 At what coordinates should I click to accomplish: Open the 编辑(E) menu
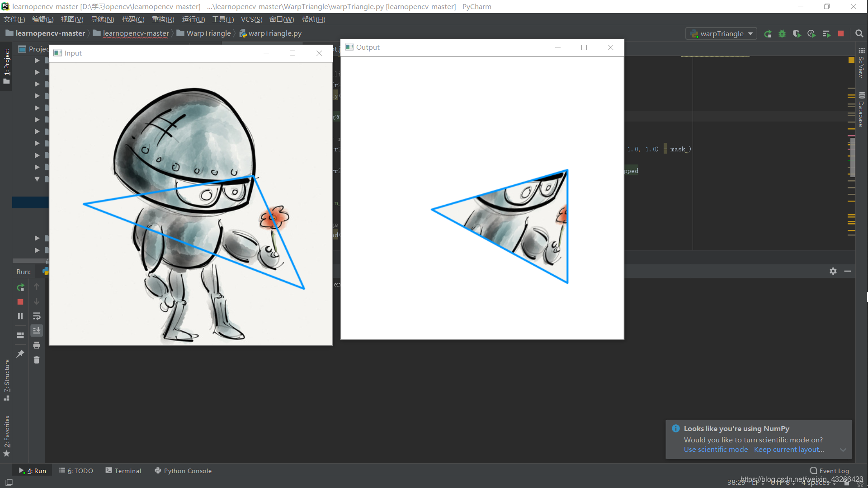click(43, 19)
